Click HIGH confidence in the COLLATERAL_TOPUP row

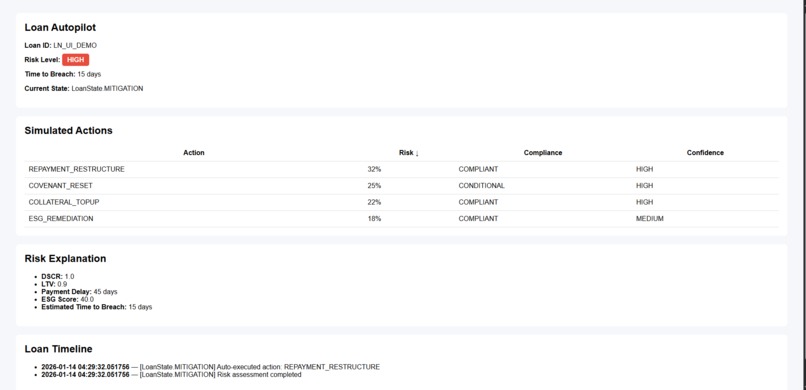pyautogui.click(x=645, y=202)
